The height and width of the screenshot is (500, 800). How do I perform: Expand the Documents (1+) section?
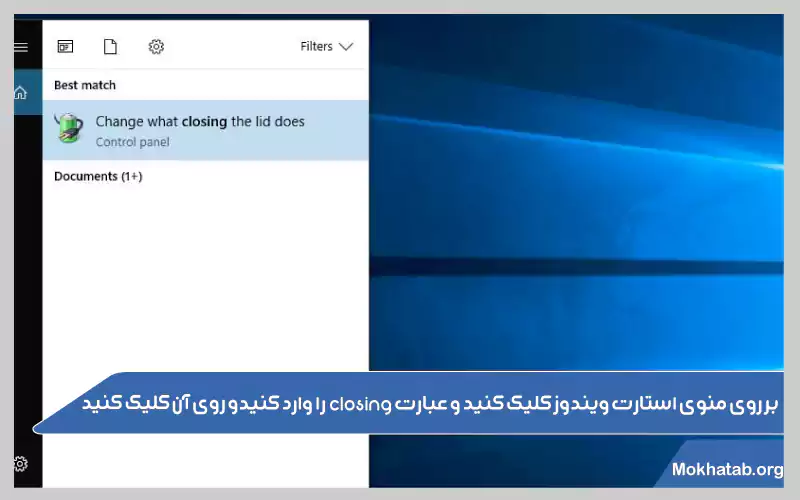[x=98, y=176]
